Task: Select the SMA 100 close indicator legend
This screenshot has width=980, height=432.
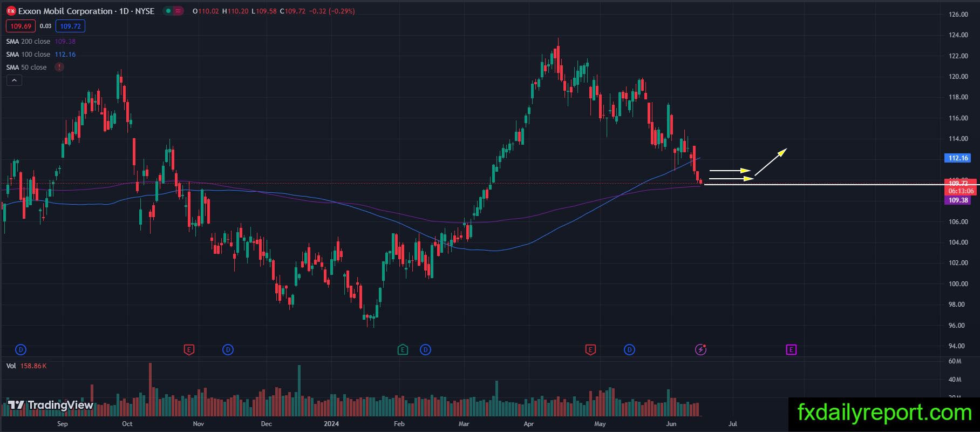Action: tap(40, 55)
